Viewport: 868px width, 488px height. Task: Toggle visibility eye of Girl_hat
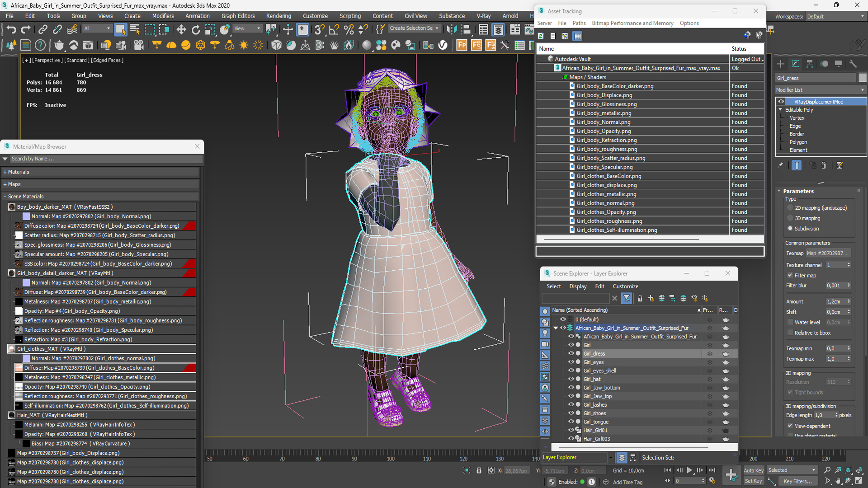pos(571,379)
